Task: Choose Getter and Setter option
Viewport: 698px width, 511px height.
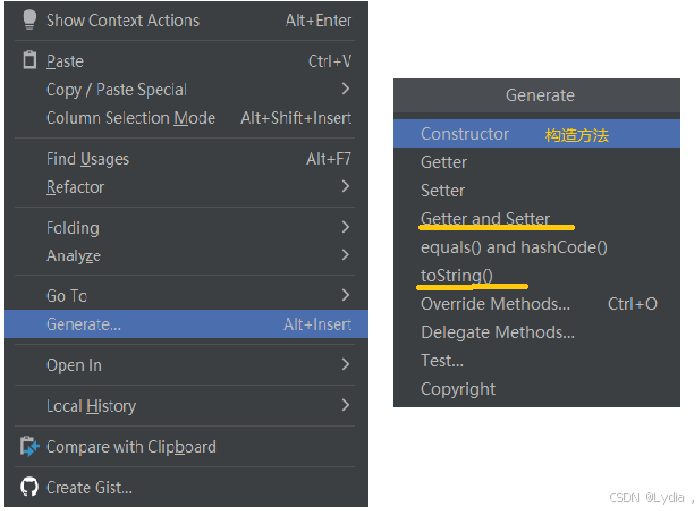Action: 485,218
